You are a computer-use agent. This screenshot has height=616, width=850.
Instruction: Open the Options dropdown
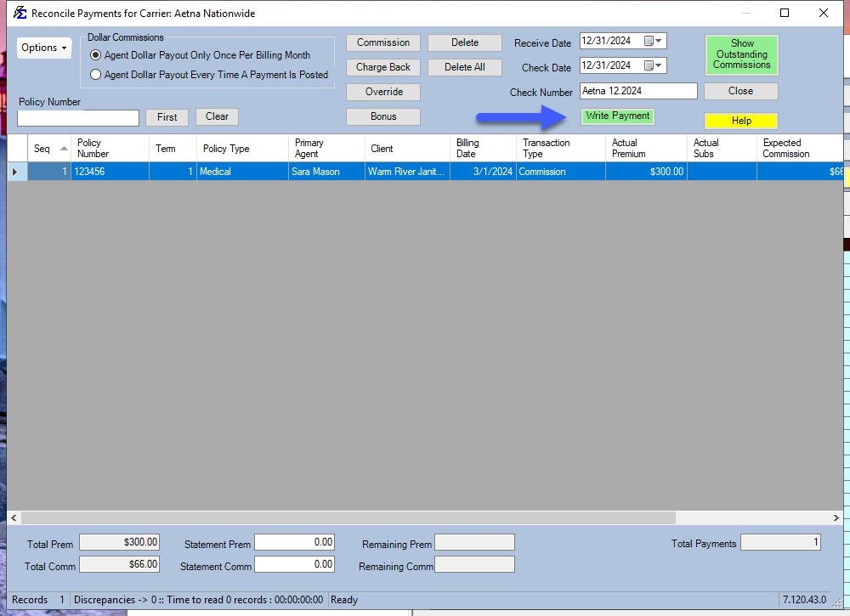(x=43, y=48)
